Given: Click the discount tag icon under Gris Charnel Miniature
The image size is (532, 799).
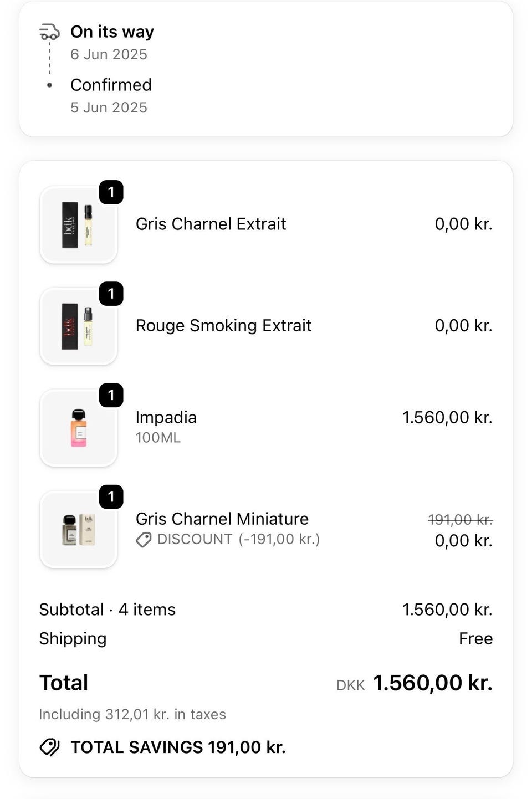Looking at the screenshot, I should click(x=144, y=540).
